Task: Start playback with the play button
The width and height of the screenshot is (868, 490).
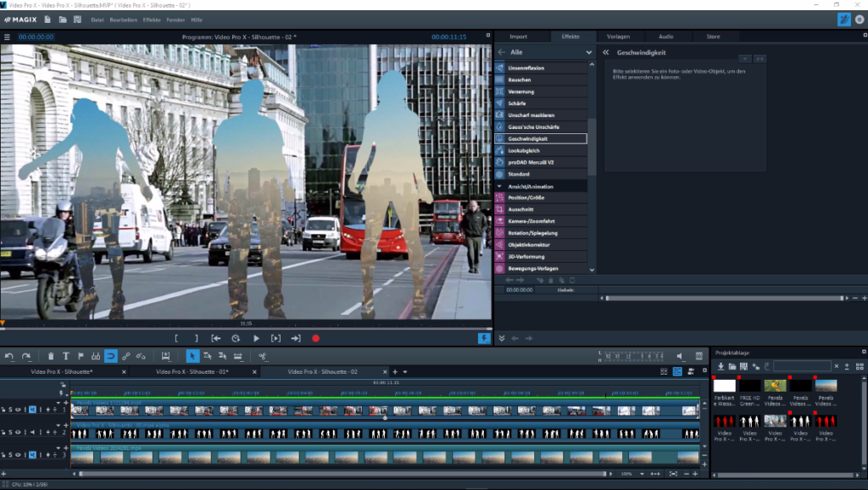Action: (x=256, y=338)
